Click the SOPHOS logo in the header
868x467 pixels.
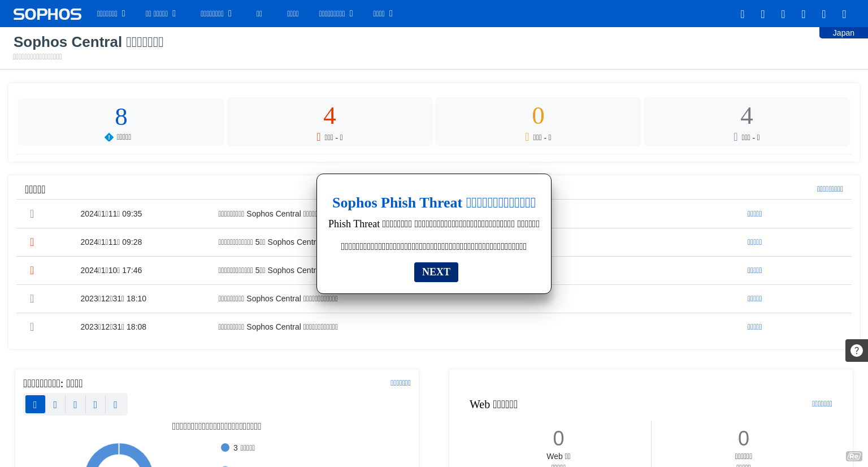[x=47, y=14]
